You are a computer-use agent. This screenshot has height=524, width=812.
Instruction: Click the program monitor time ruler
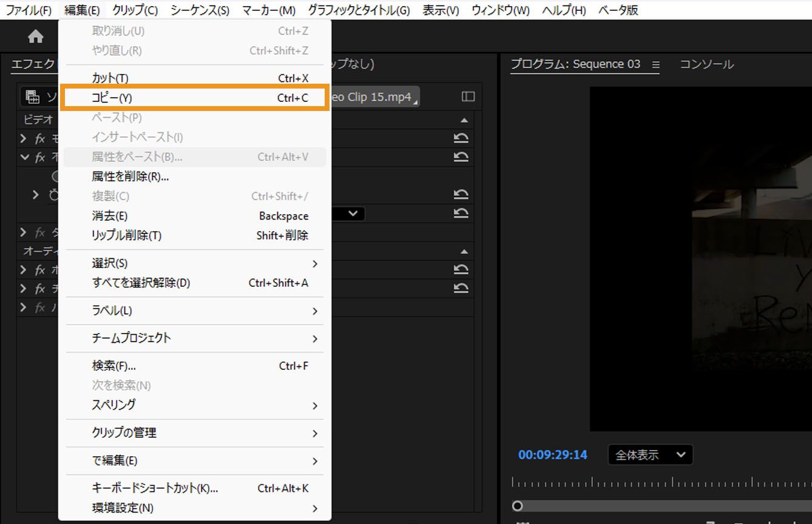662,482
